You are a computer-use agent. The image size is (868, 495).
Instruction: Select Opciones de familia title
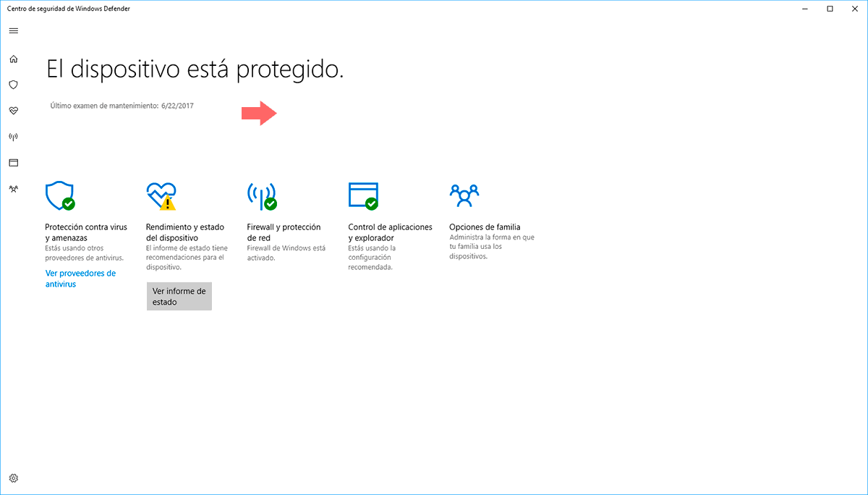coord(485,227)
